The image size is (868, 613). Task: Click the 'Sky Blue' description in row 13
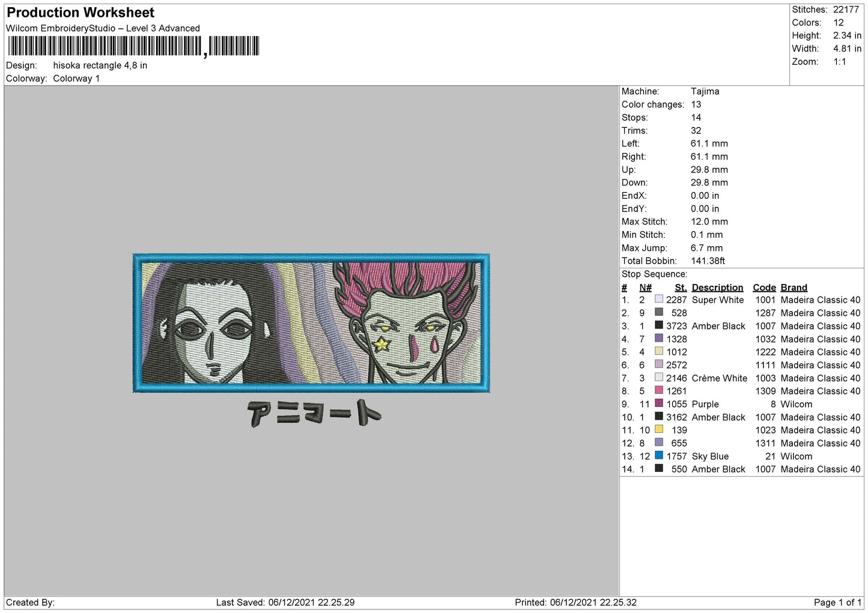point(710,456)
